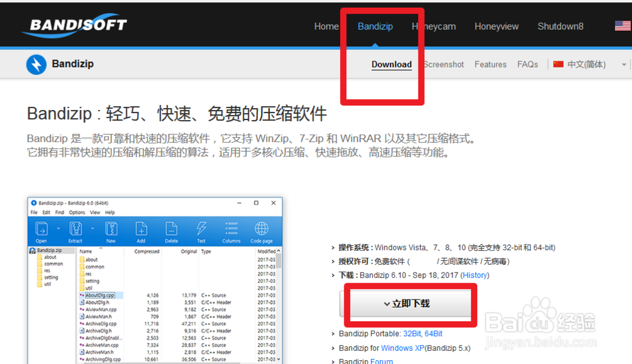Download the 64Bit portable version

[x=434, y=334]
